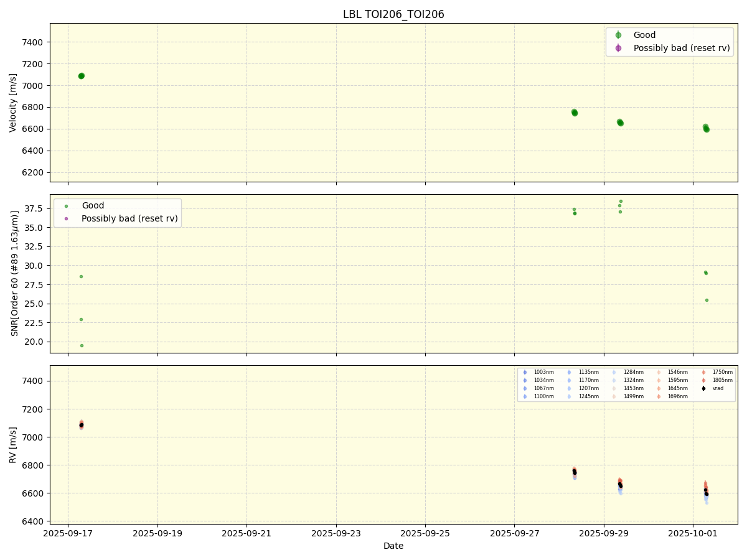Click the lowest SNR point near 19.5

[x=82, y=345]
